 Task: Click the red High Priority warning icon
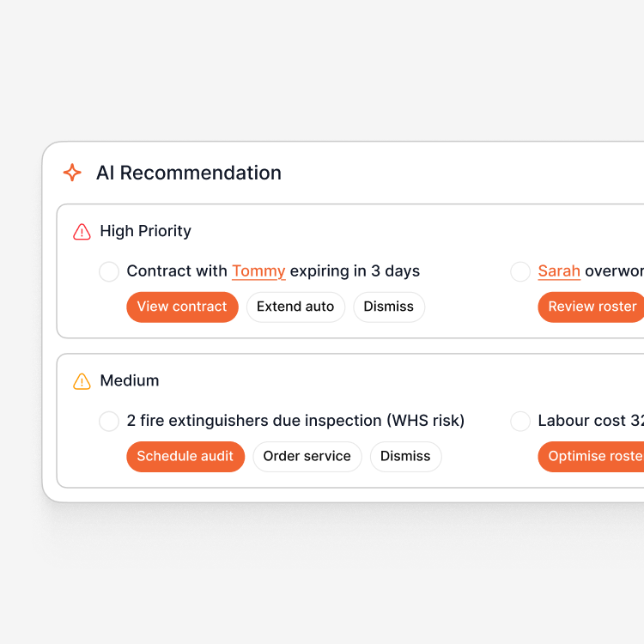tap(82, 231)
